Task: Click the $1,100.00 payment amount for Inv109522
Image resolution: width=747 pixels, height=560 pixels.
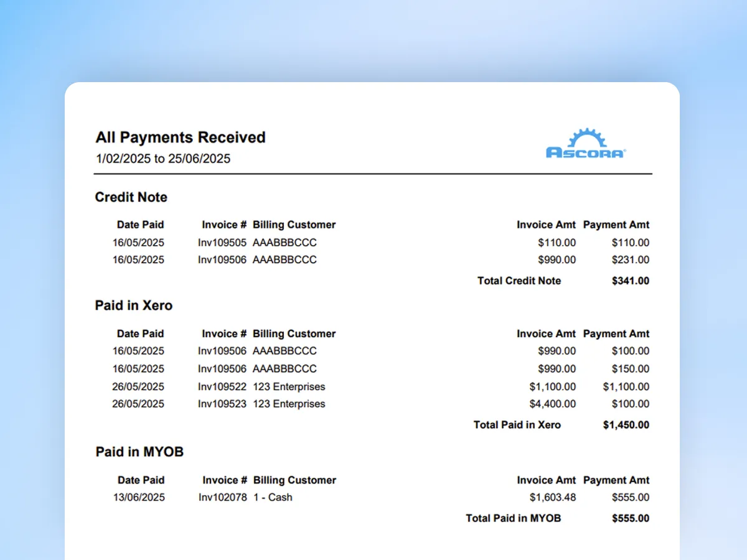Action: (626, 386)
